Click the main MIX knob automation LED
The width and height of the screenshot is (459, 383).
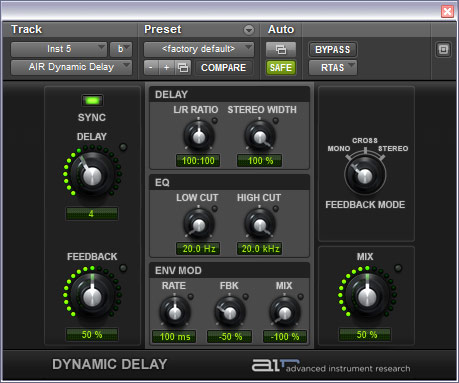click(x=398, y=268)
